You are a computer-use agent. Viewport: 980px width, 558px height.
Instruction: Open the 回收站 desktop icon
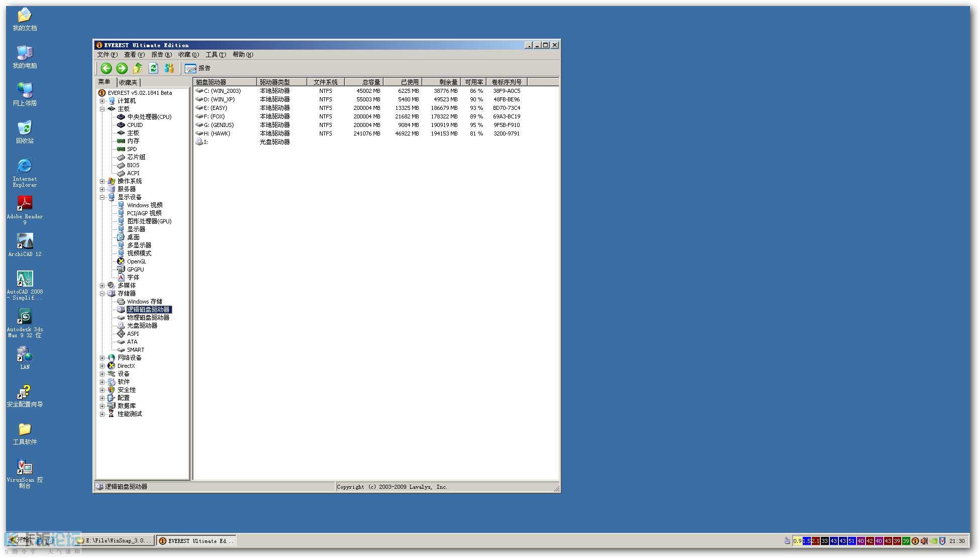[x=25, y=132]
